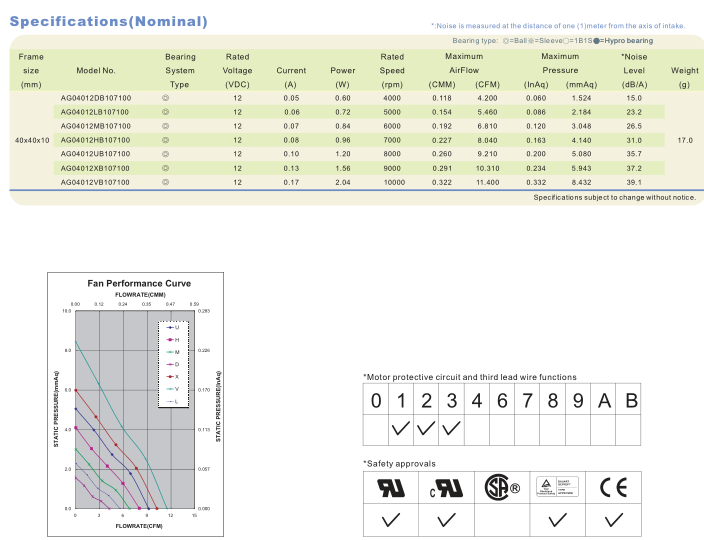Click the Maximum Pressure column header
This screenshot has width=704, height=540.
[x=560, y=63]
